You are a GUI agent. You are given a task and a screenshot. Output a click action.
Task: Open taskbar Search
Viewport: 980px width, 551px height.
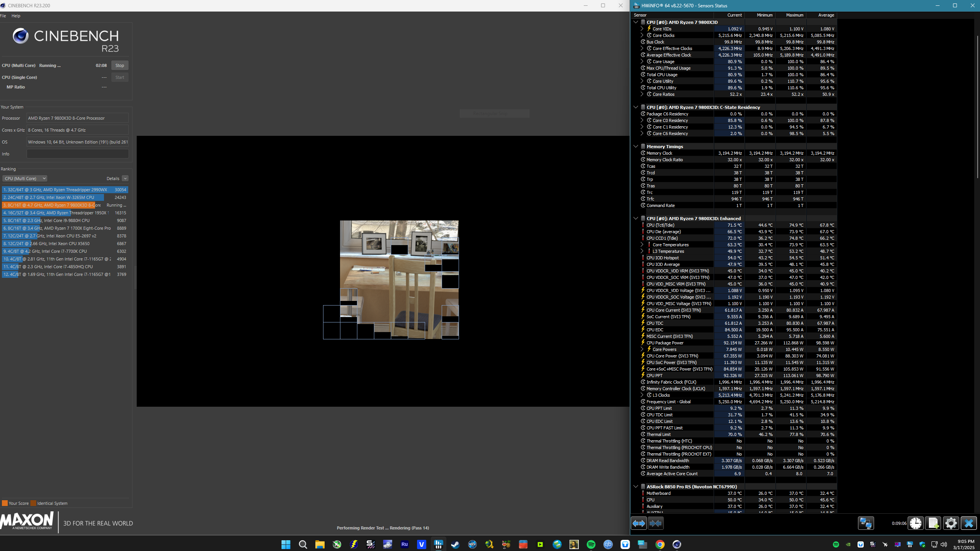[303, 544]
